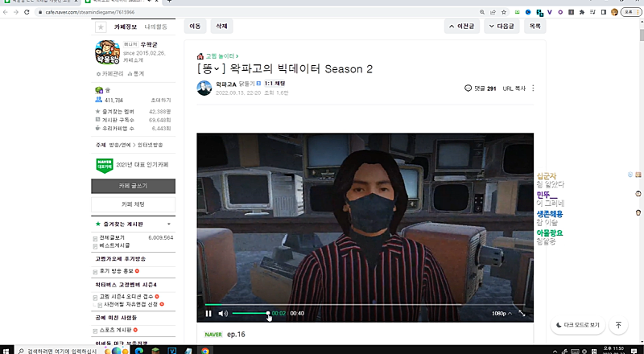The image size is (644, 354).
Task: Enter fullscreen video mode
Action: (x=522, y=313)
